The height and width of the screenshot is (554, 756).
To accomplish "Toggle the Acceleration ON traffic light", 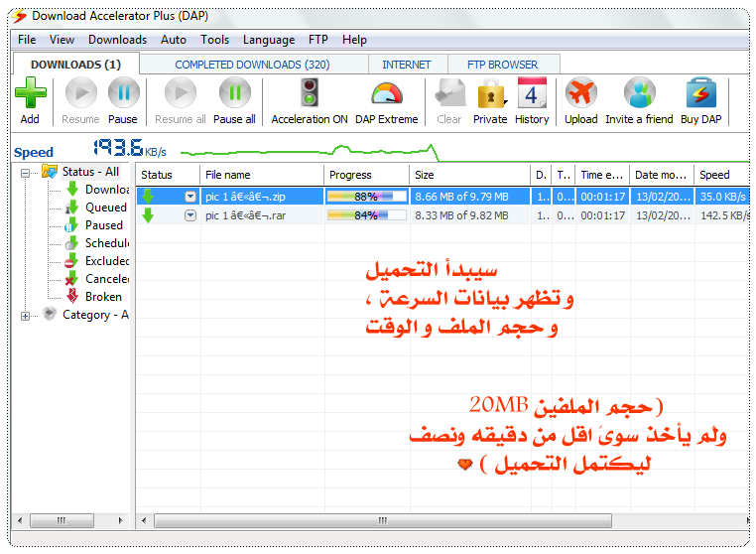I will 310,92.
